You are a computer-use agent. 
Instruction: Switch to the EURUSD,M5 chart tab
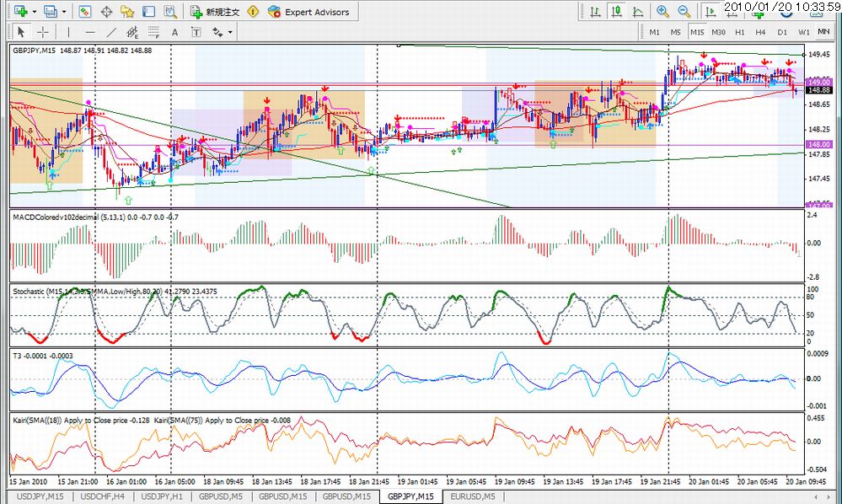pos(473,496)
